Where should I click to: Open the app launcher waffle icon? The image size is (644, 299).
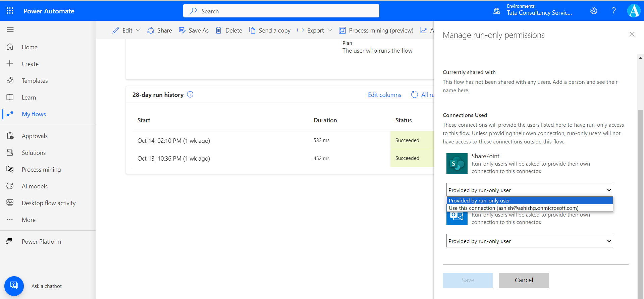coord(10,11)
